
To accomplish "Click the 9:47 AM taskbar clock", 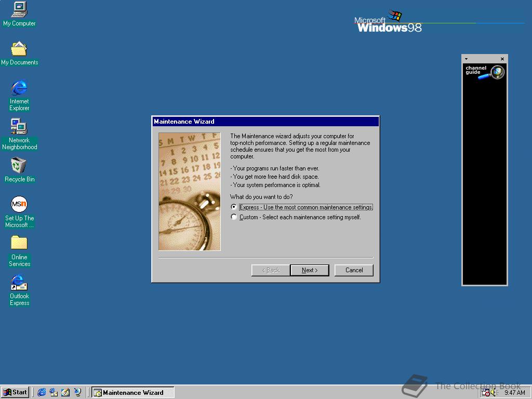I will click(x=515, y=393).
